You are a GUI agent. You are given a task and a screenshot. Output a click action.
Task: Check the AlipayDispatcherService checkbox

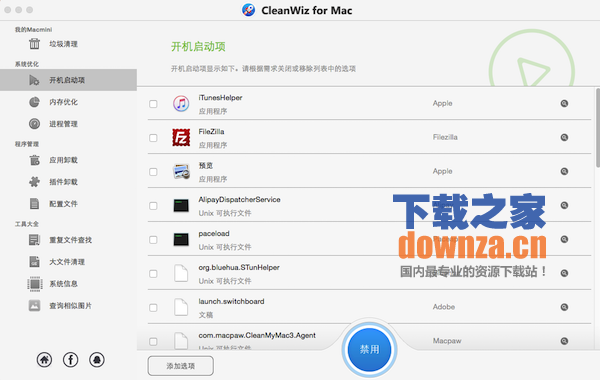[153, 206]
